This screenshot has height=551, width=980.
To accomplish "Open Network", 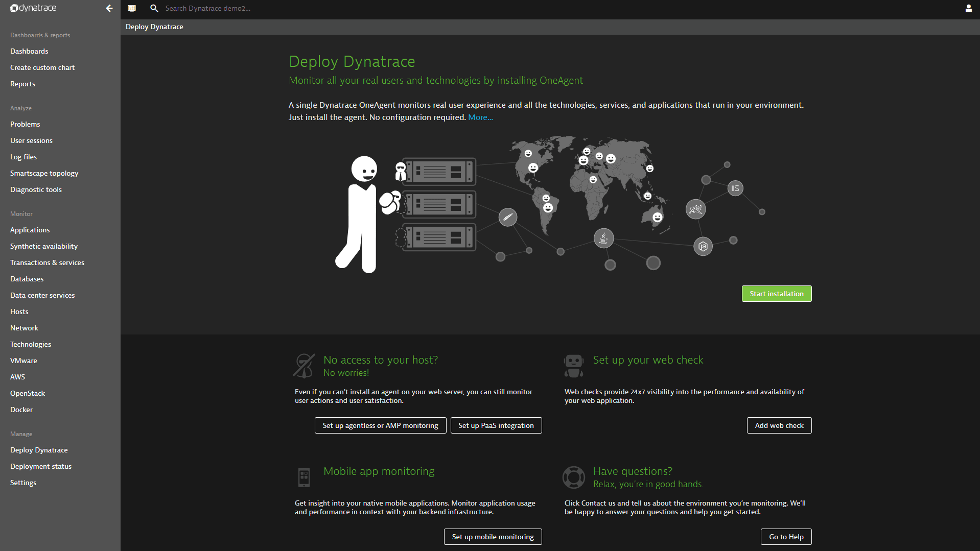I will click(x=24, y=328).
